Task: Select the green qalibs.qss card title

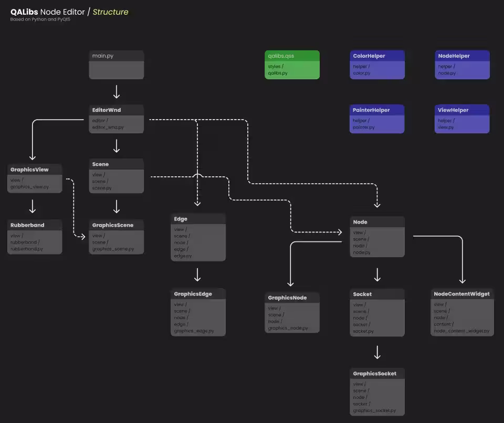Action: pyautogui.click(x=281, y=56)
